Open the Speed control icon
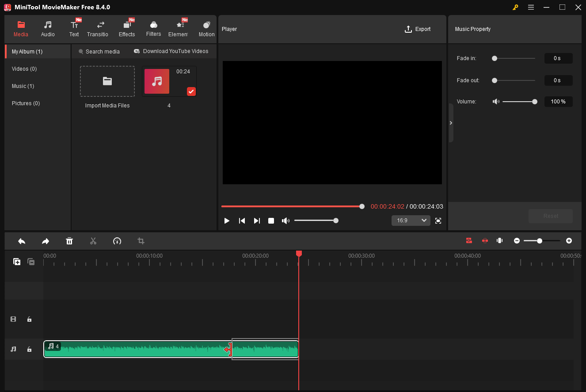586x392 pixels. pyautogui.click(x=117, y=241)
